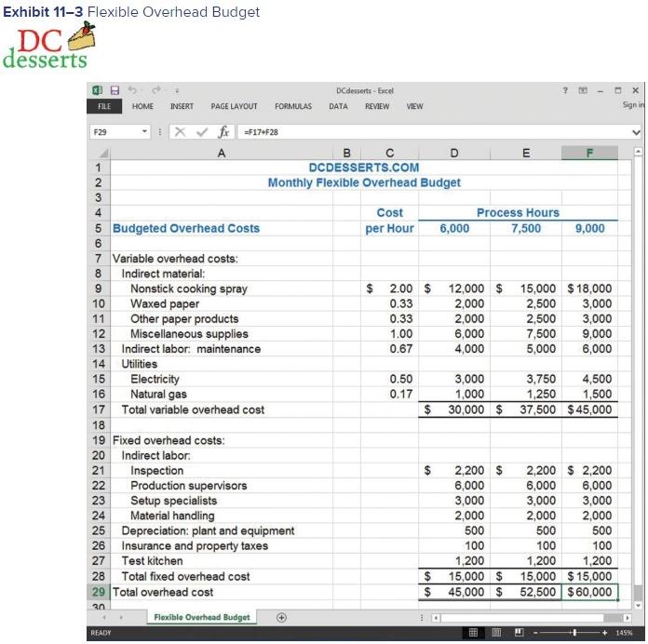Open the FORMULAS ribbon tab
This screenshot has width=648, height=644.
point(293,106)
